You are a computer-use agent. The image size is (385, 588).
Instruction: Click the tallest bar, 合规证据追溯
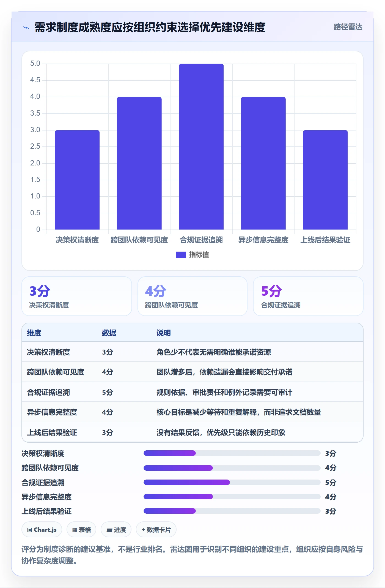click(x=201, y=147)
